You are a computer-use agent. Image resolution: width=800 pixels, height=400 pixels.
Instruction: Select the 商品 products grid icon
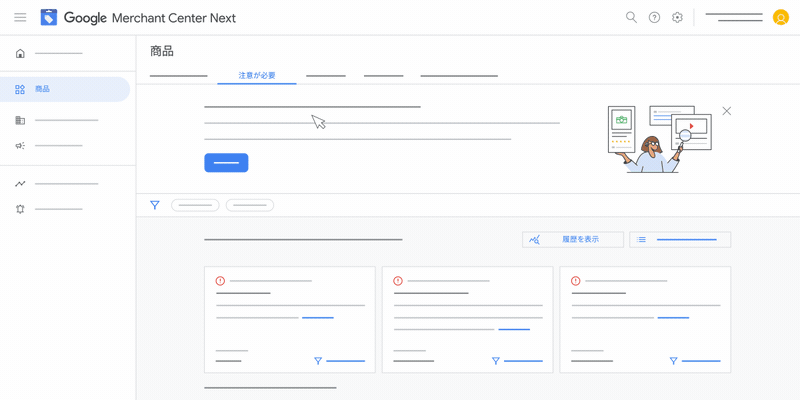coord(20,90)
